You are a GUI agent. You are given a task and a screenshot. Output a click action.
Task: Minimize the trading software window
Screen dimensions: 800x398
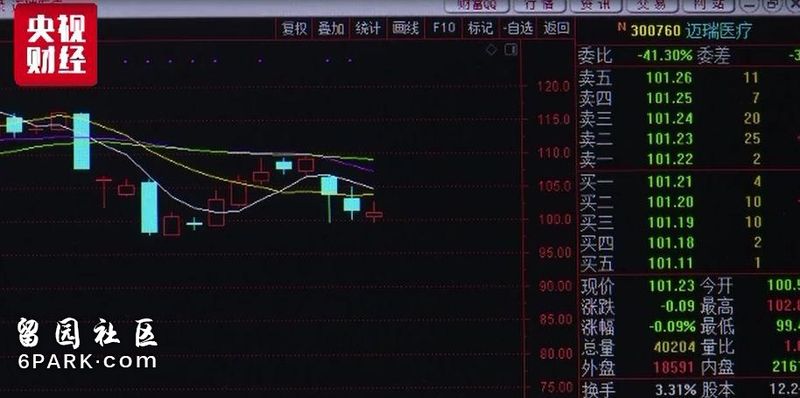pos(749,5)
